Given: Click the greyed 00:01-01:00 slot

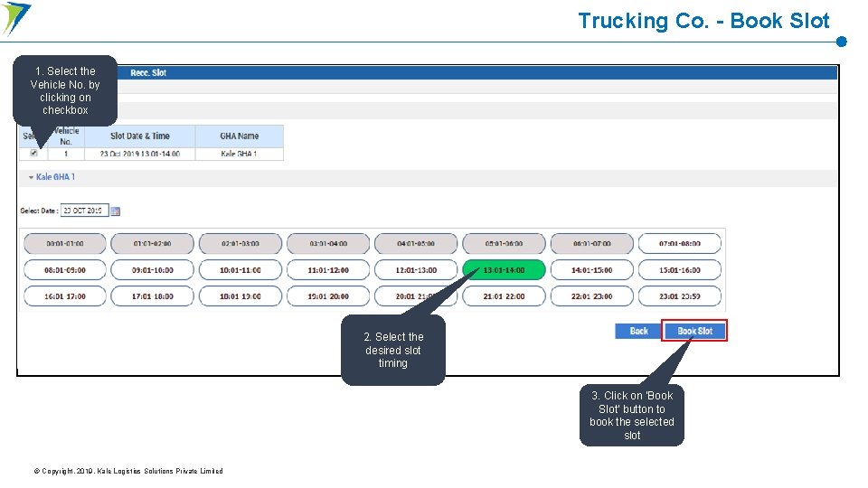Looking at the screenshot, I should pyautogui.click(x=65, y=243).
